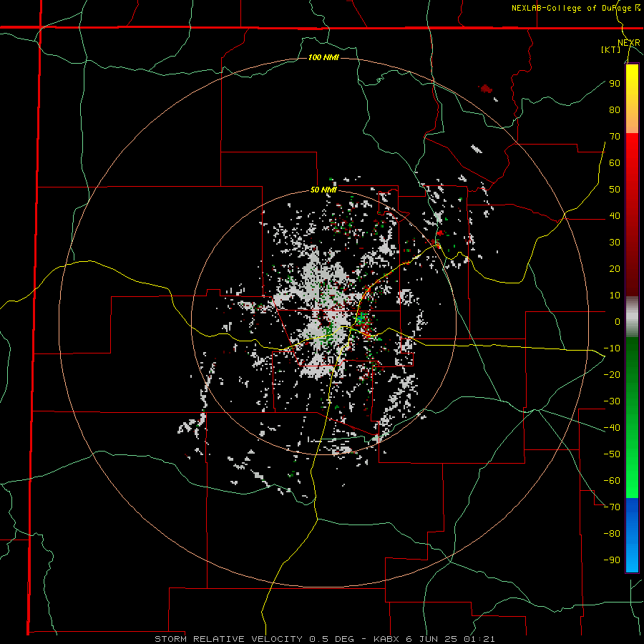Select the 100 NMI range ring label
Screen dimensions: 644x644
click(x=323, y=57)
